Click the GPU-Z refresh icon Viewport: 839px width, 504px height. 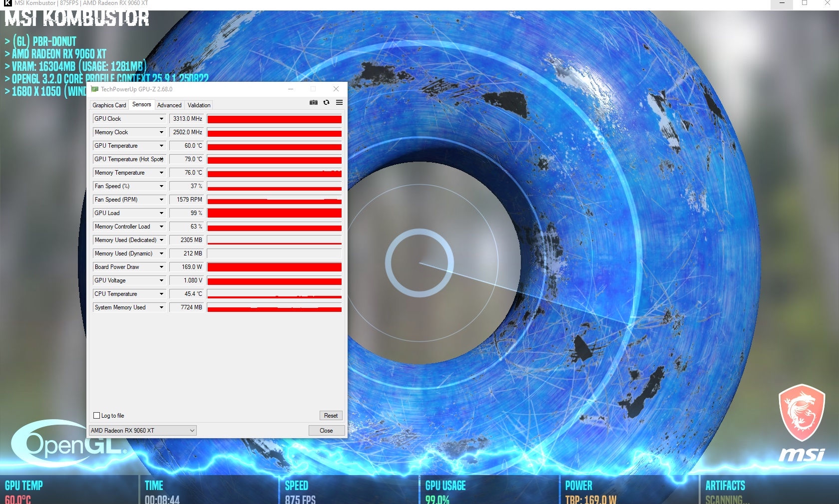point(326,102)
